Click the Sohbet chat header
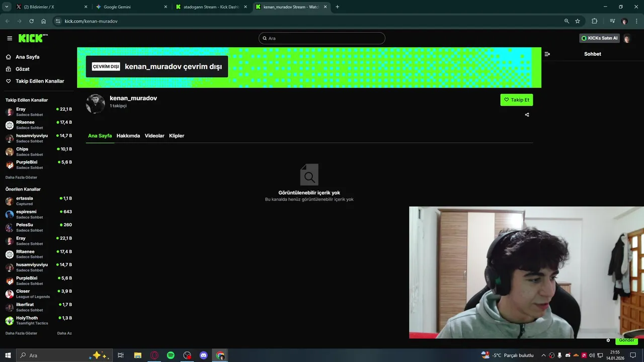Viewport: 644px width, 362px height. click(x=592, y=54)
